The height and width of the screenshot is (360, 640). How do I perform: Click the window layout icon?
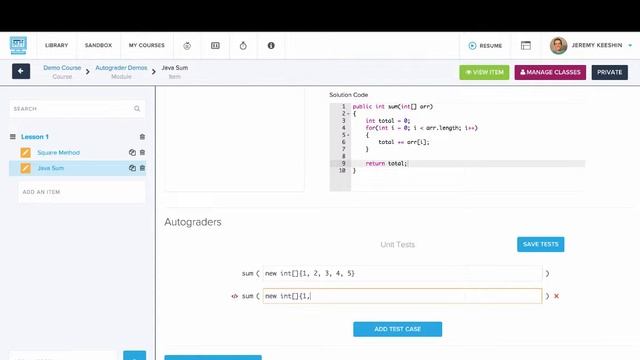[526, 46]
